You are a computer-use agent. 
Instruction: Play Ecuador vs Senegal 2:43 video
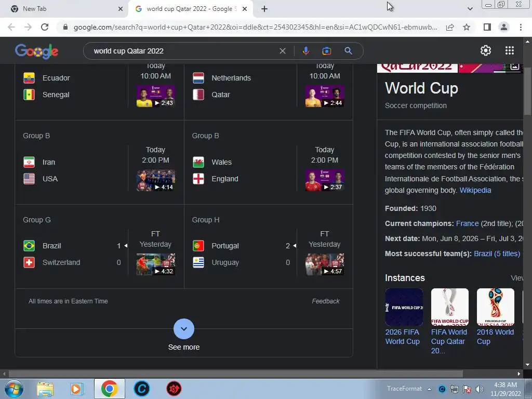pos(156,96)
